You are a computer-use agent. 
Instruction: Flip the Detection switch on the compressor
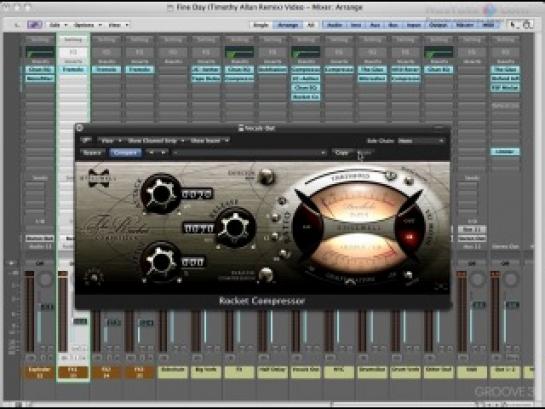tap(267, 176)
